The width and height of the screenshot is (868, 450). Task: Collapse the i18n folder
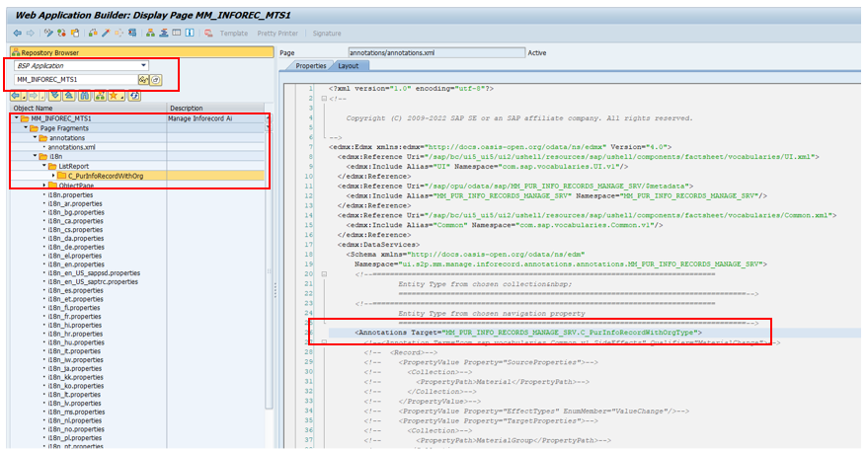click(36, 156)
